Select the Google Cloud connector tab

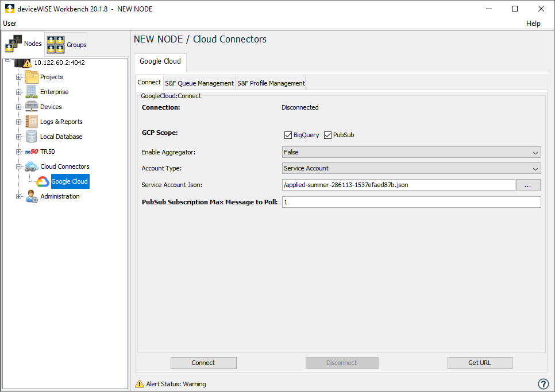tap(160, 61)
